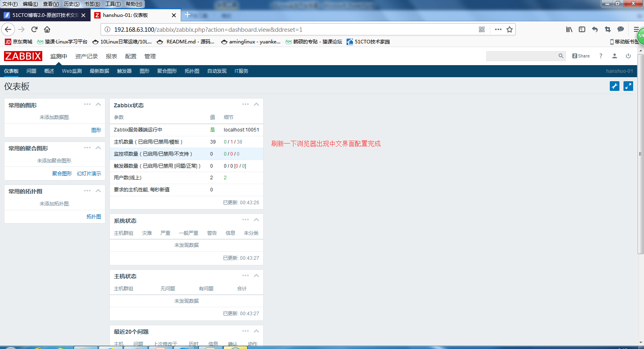Collapse the 常用的图形 widget

(x=98, y=104)
